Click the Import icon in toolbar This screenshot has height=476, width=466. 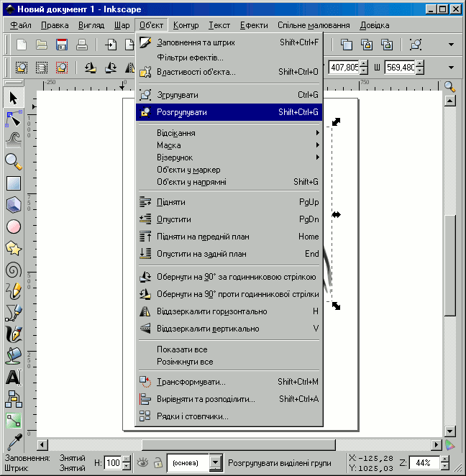111,45
